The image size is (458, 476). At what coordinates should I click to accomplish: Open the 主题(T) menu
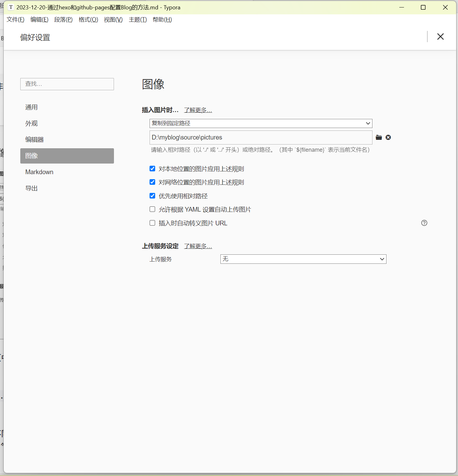(x=138, y=20)
